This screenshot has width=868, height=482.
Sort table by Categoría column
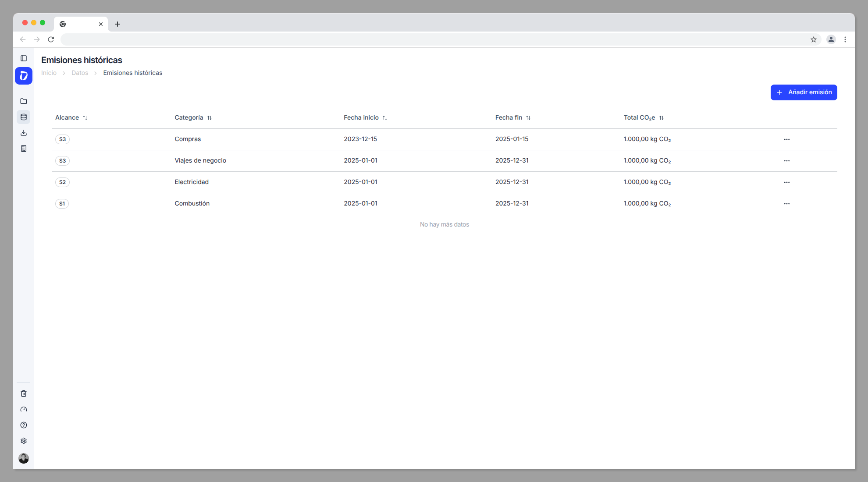point(210,118)
